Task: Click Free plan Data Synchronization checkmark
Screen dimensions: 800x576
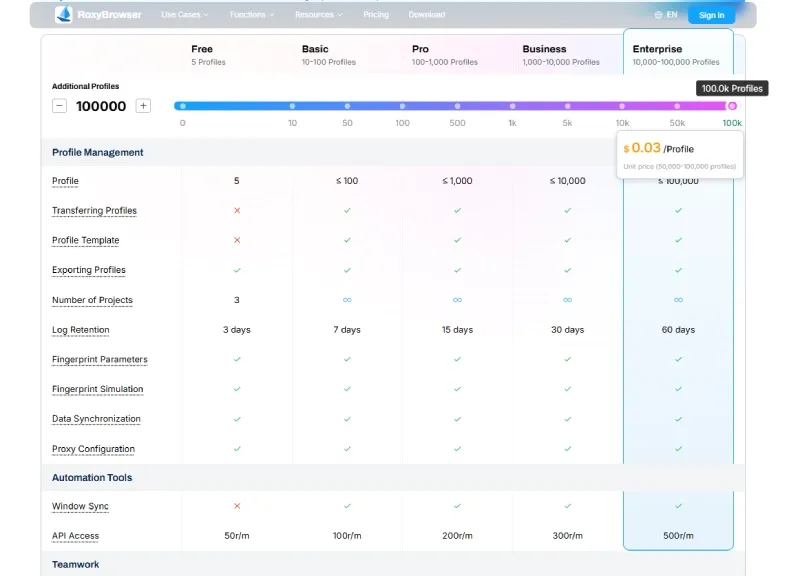Action: [x=237, y=419]
